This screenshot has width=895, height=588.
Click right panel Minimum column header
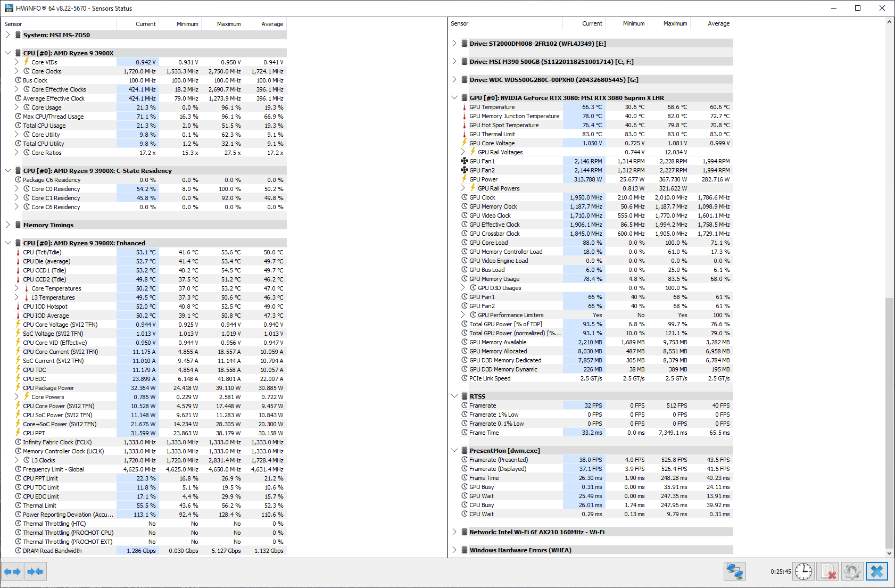[627, 23]
